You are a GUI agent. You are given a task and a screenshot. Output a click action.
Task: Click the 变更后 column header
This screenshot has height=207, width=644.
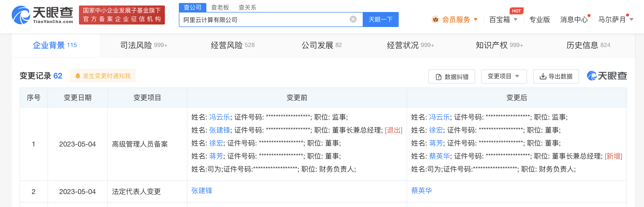pos(517,97)
